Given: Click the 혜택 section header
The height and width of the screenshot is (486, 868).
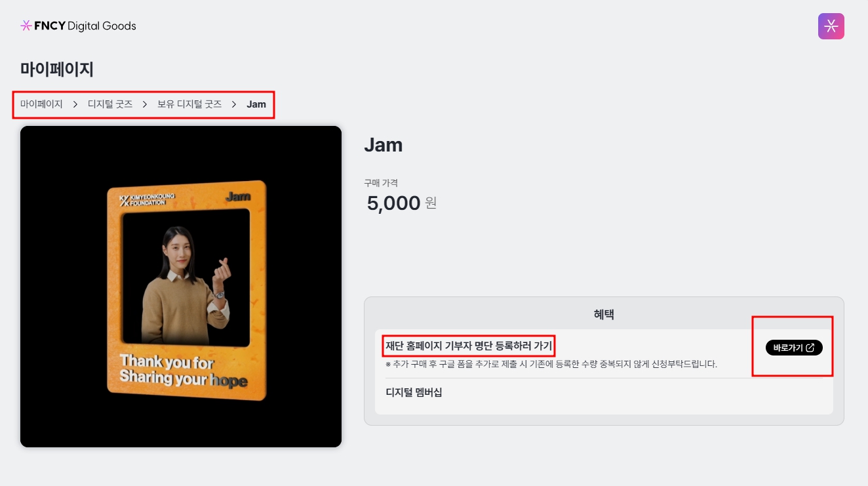Looking at the screenshot, I should pos(604,315).
